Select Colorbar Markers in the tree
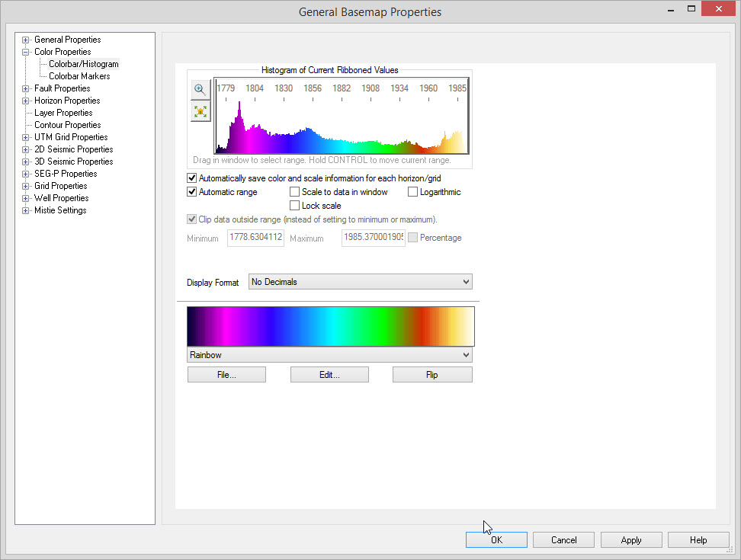Image resolution: width=741 pixels, height=560 pixels. point(79,76)
